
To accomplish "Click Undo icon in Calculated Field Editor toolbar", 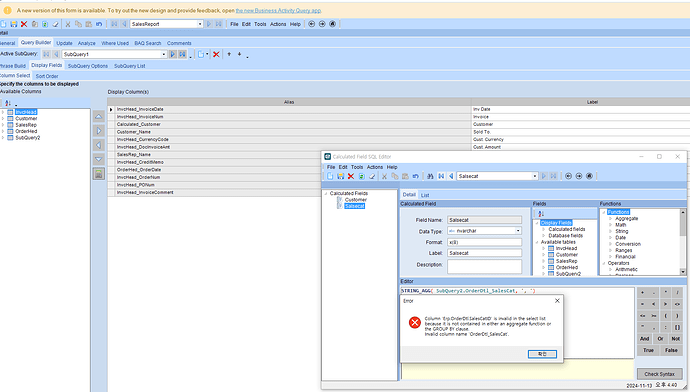I will 415,176.
